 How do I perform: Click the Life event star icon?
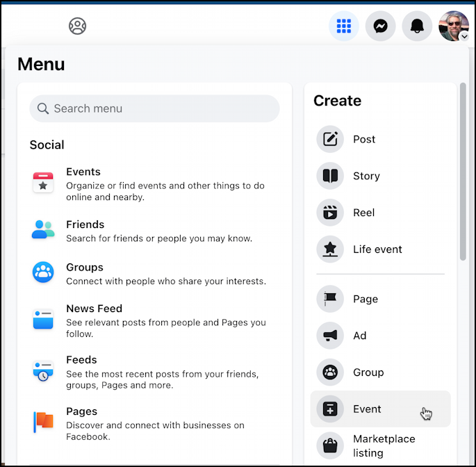coord(330,249)
